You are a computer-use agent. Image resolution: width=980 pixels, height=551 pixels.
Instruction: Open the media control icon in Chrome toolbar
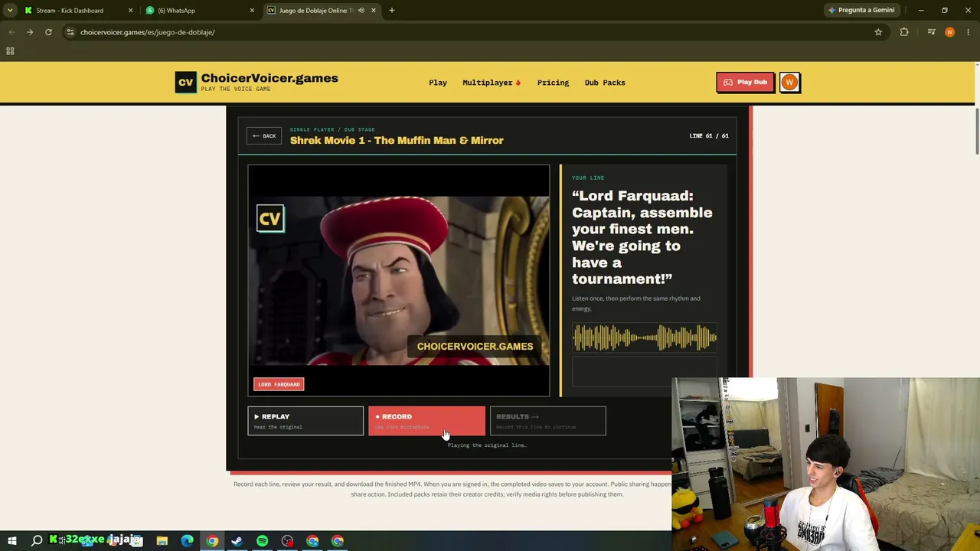click(x=931, y=32)
